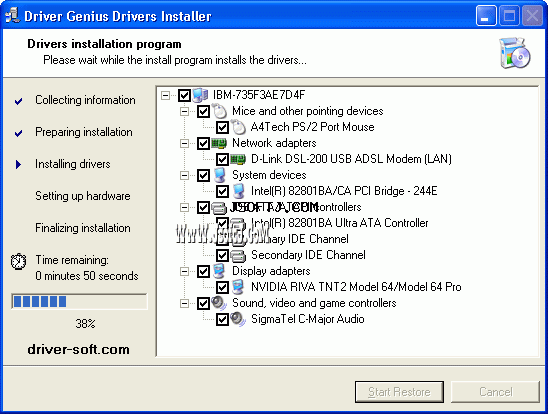
Task: Collapse the IDE ATA/ATAPI controllers node
Action: click(184, 208)
